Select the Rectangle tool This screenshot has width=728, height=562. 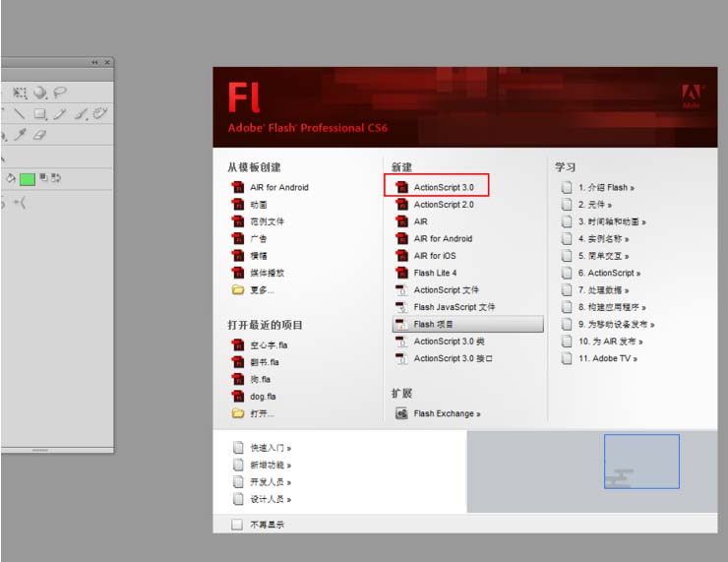click(x=40, y=114)
